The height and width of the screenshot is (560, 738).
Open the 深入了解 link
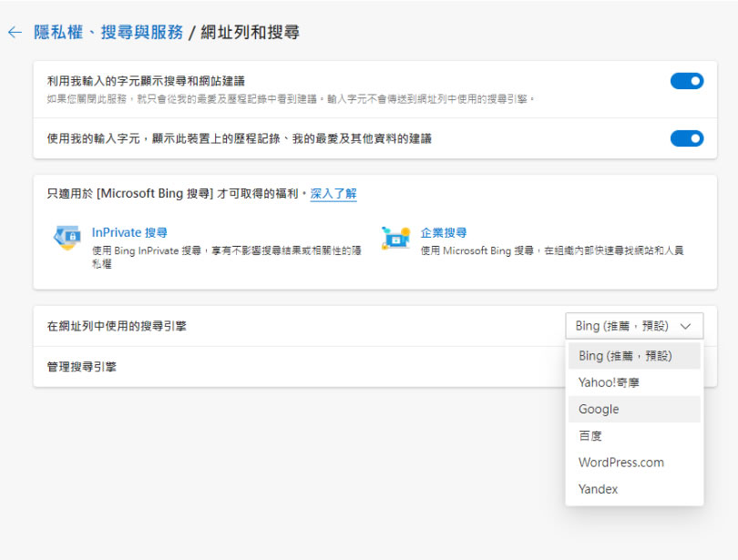point(333,194)
